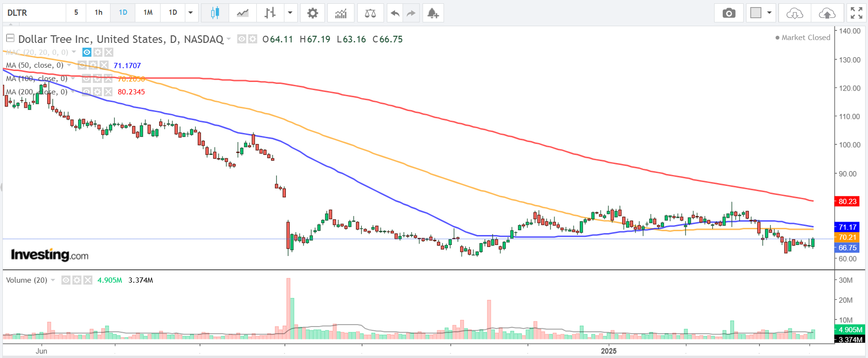Expand the MA (200, close, 0) dropdown arrow
The image size is (868, 358).
click(x=73, y=92)
